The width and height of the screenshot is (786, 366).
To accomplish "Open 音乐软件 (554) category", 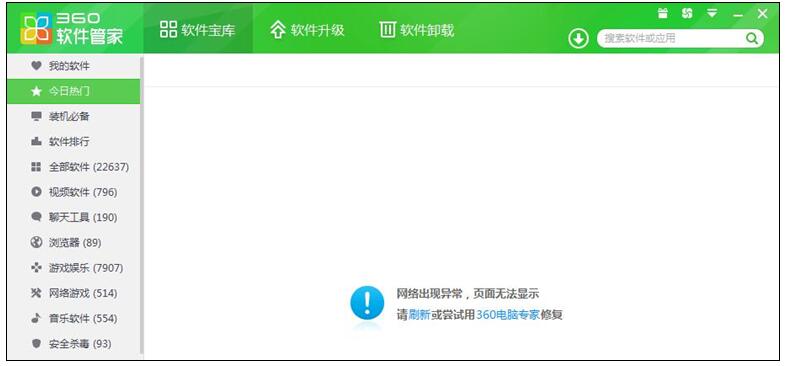I will tap(74, 318).
